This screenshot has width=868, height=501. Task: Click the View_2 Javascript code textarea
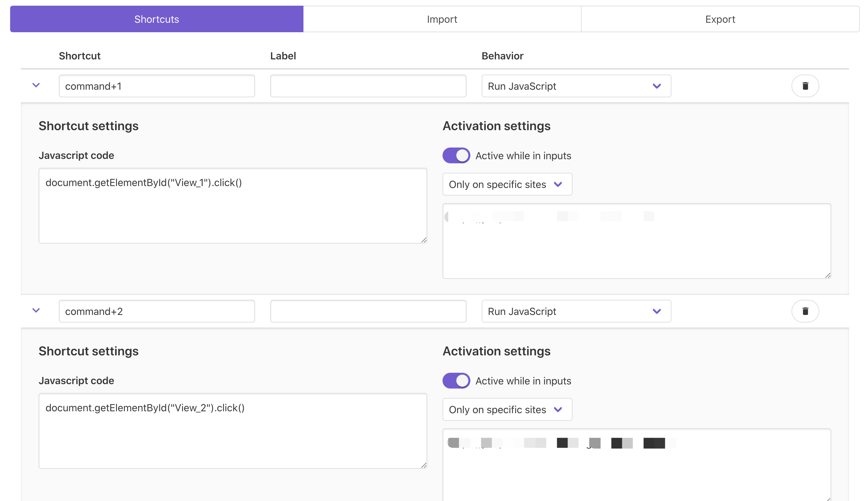click(232, 431)
